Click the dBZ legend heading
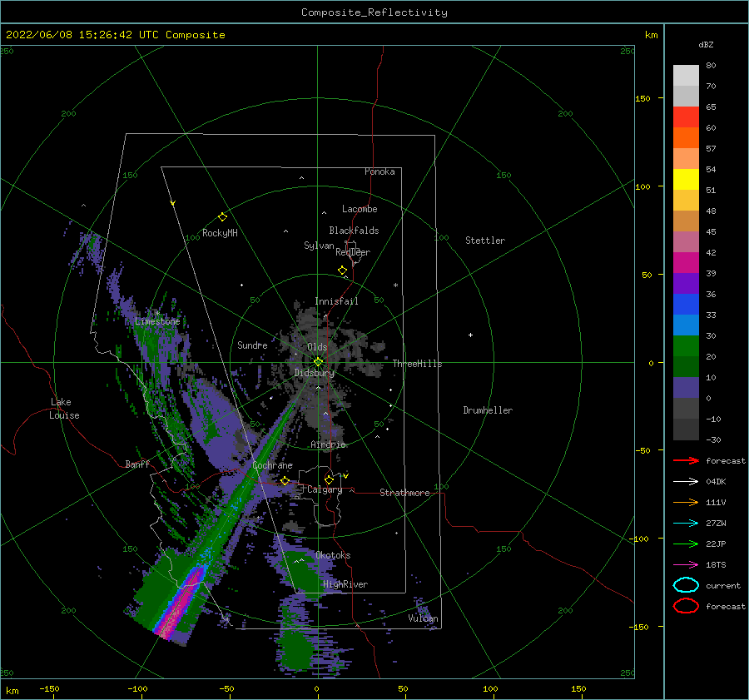 [706, 44]
